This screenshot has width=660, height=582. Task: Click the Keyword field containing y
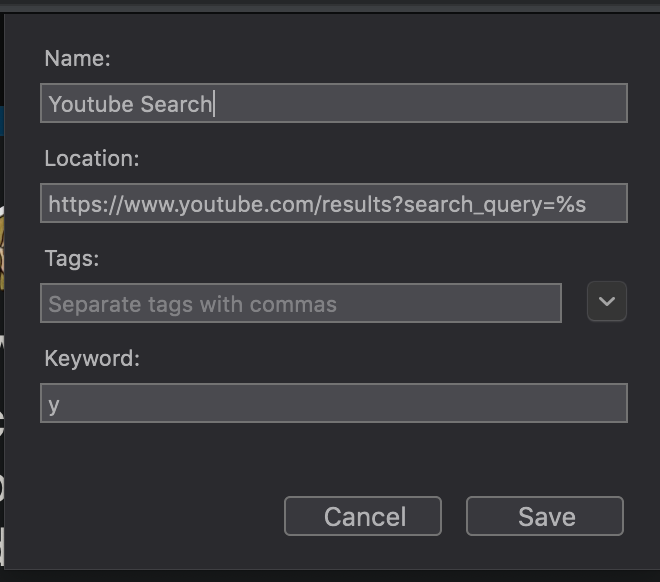tap(334, 403)
